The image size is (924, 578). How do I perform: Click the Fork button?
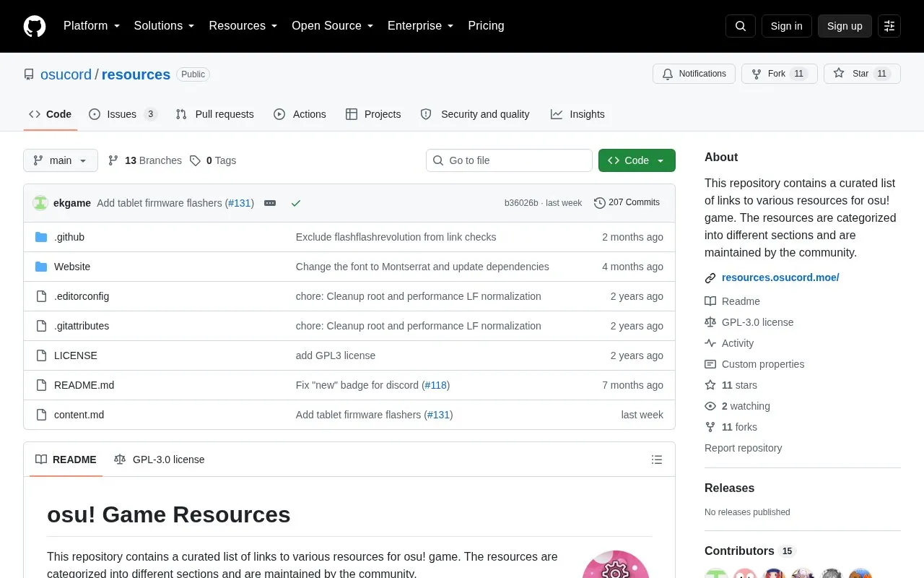click(x=779, y=74)
